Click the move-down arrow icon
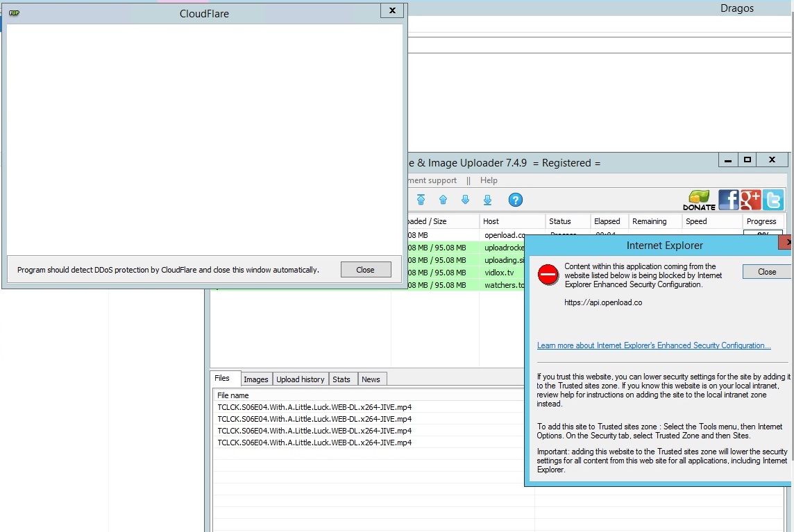Screen dimensions: 794x532 tap(465, 200)
